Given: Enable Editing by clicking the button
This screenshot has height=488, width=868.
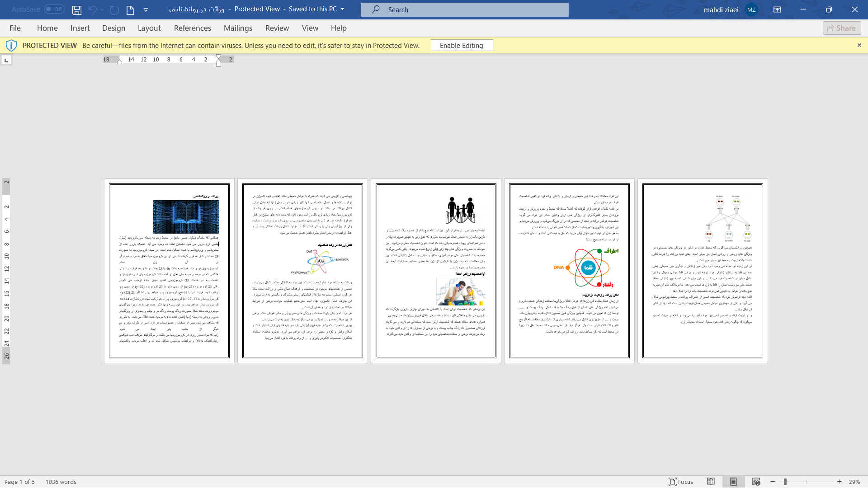Looking at the screenshot, I should [x=462, y=45].
